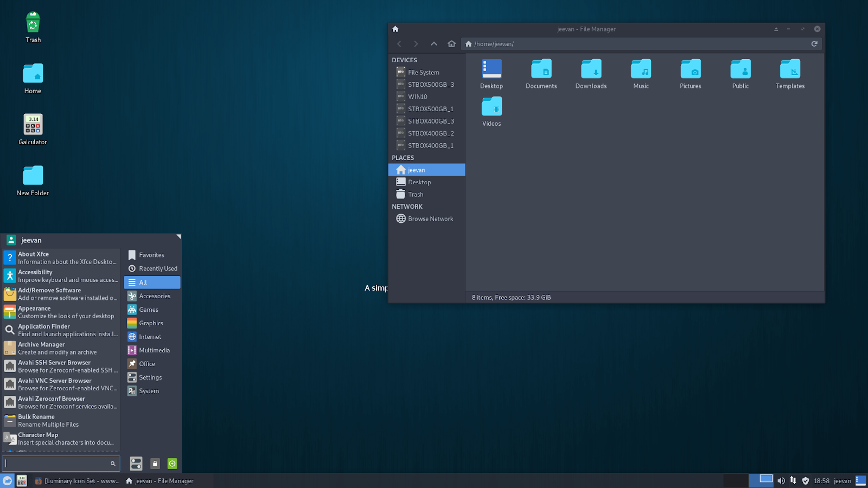
Task: Select STBOX500GB_3 in the Devices sidebar
Action: coord(426,85)
